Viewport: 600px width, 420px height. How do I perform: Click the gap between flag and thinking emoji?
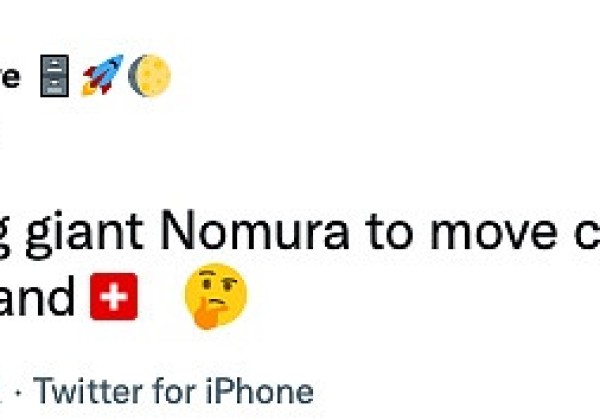click(162, 298)
